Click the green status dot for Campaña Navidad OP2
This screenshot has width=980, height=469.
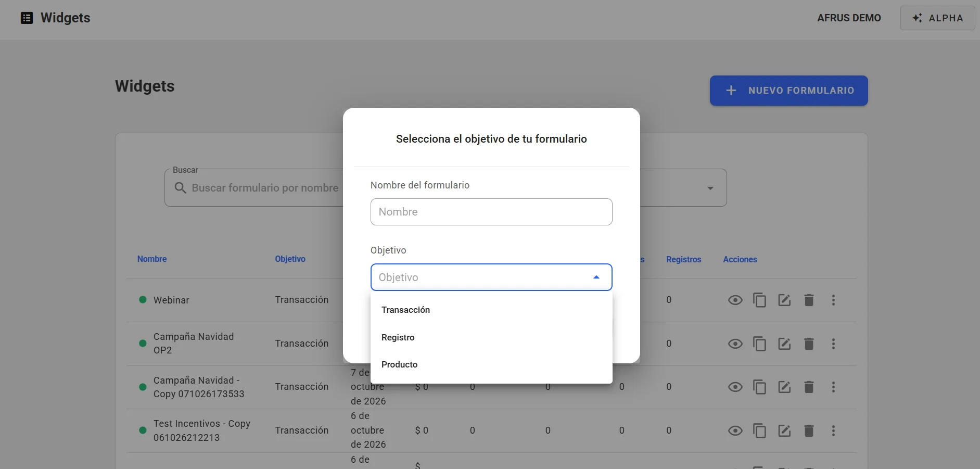pos(143,344)
